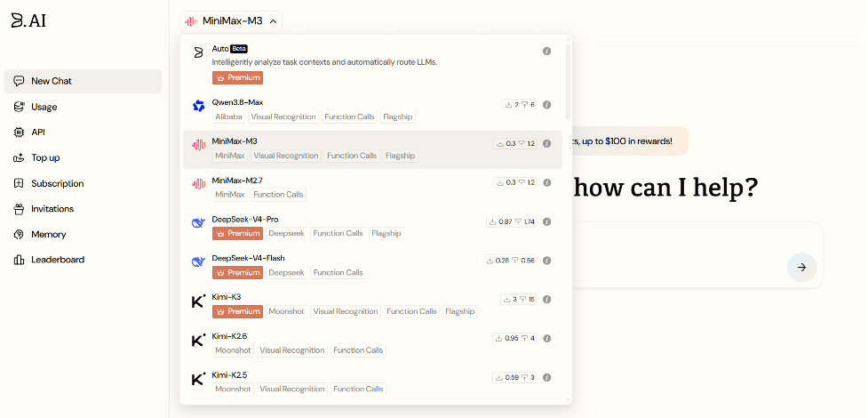Show info for Kimi-K3
Viewport: 868px width, 418px height.
(546, 300)
